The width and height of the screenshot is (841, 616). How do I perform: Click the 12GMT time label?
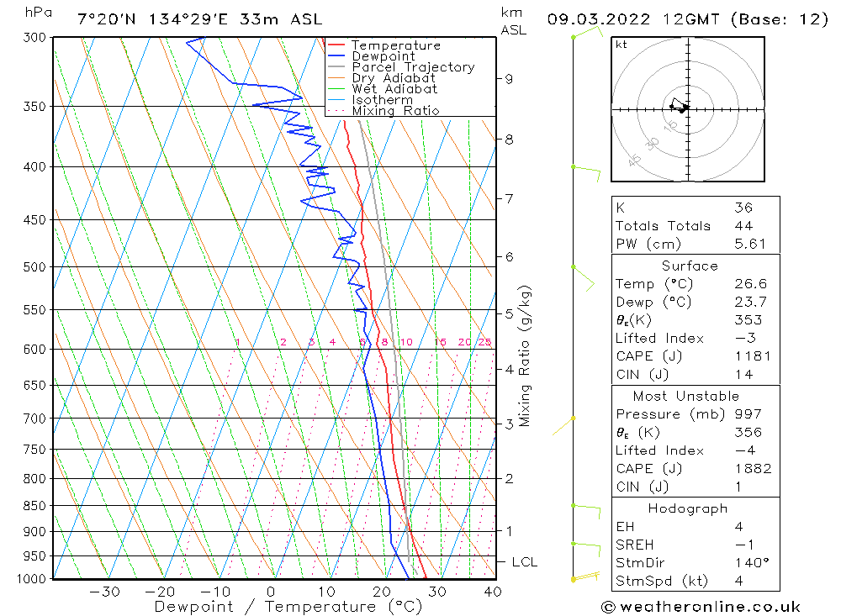coord(690,19)
